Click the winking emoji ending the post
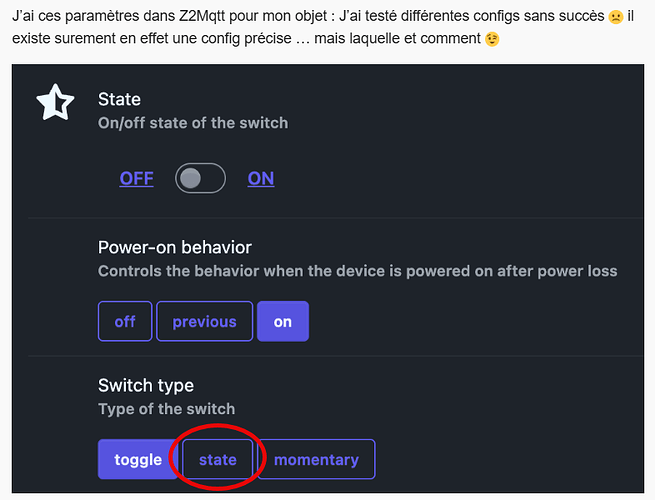 click(491, 39)
